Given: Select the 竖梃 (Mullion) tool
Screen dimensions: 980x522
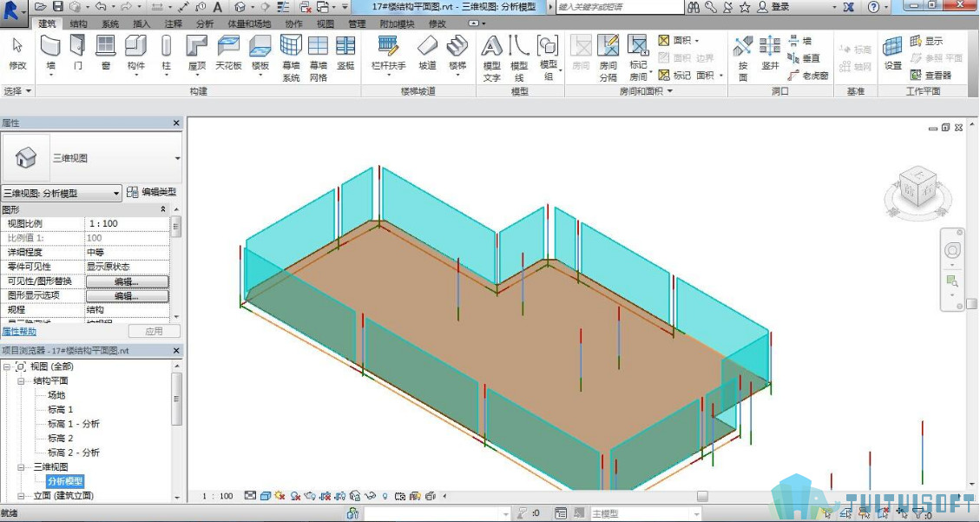Looking at the screenshot, I should (x=345, y=52).
